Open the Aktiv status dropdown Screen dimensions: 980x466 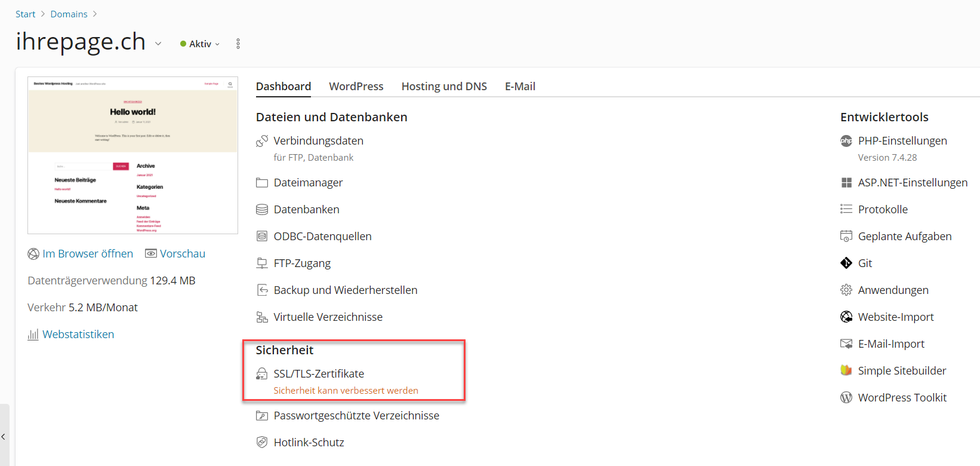[x=201, y=44]
